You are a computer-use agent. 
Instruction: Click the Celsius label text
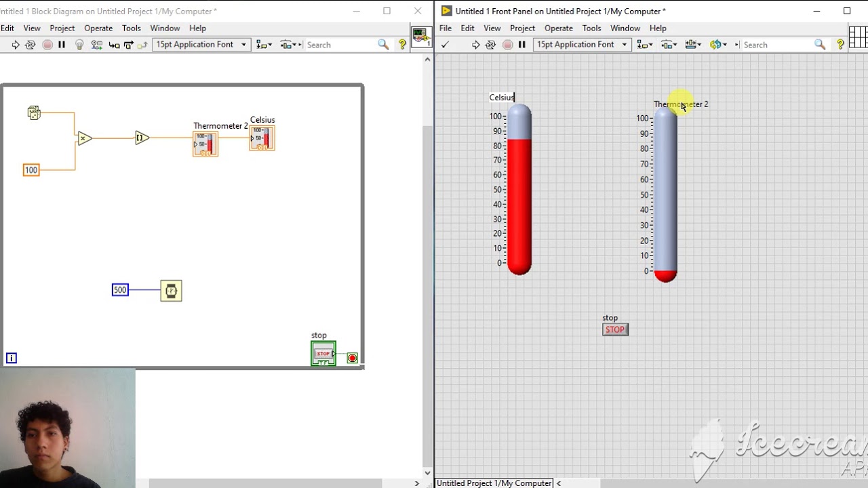pos(502,98)
